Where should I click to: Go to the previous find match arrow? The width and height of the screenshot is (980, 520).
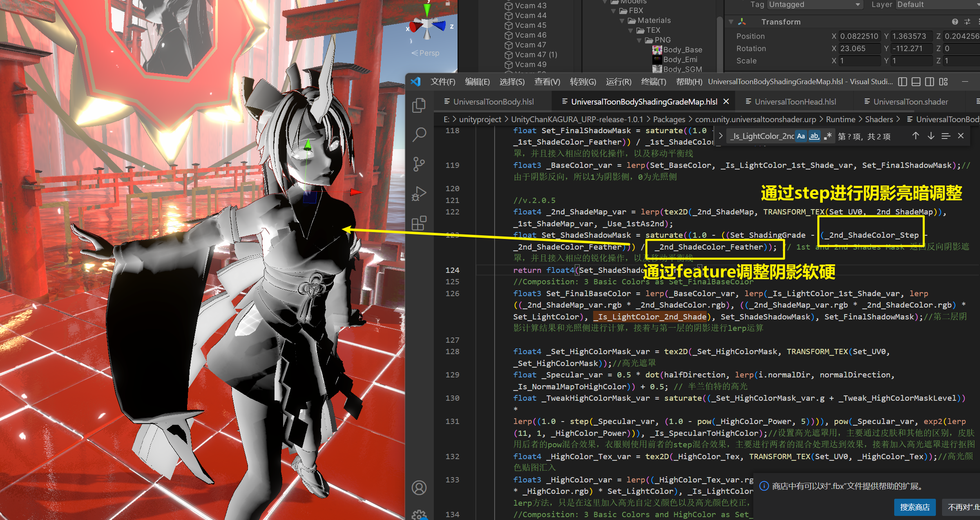[915, 136]
